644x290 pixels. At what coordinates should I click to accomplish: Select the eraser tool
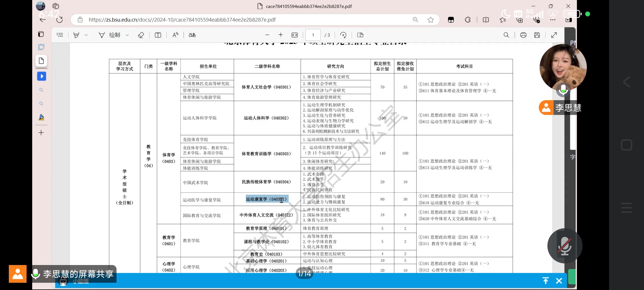coord(141,35)
